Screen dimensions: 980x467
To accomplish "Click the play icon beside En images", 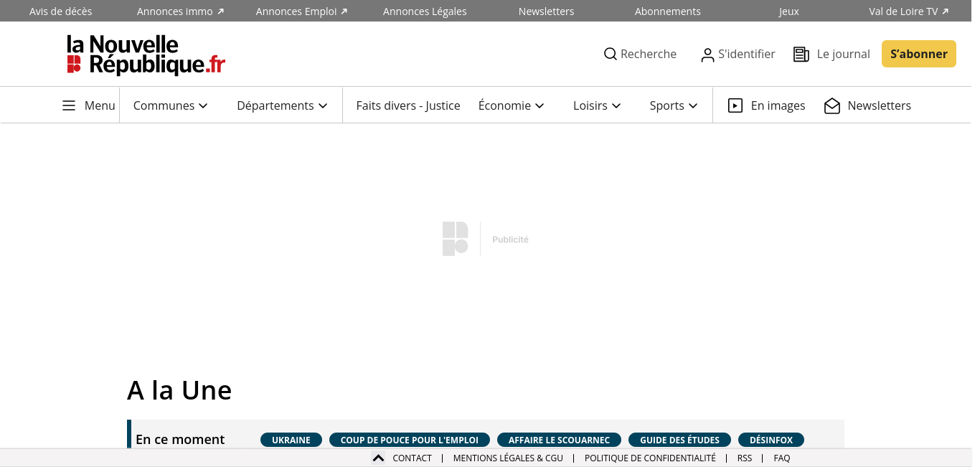I will [735, 105].
